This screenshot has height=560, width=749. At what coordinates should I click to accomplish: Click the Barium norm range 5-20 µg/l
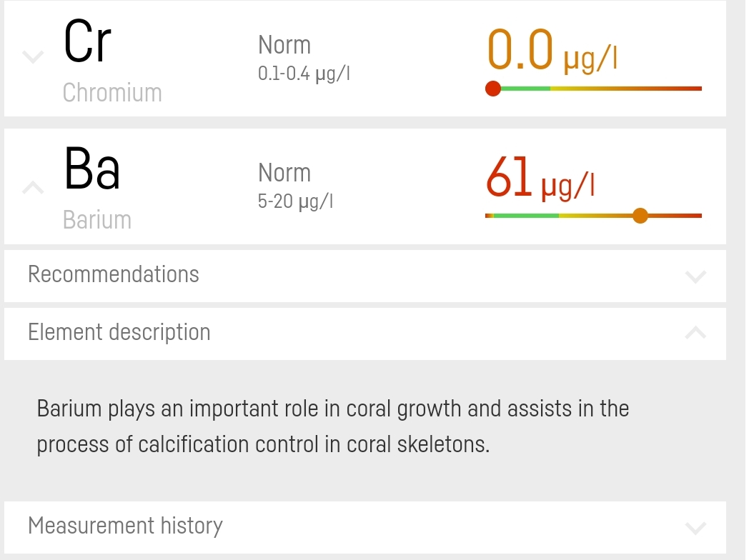pyautogui.click(x=295, y=201)
